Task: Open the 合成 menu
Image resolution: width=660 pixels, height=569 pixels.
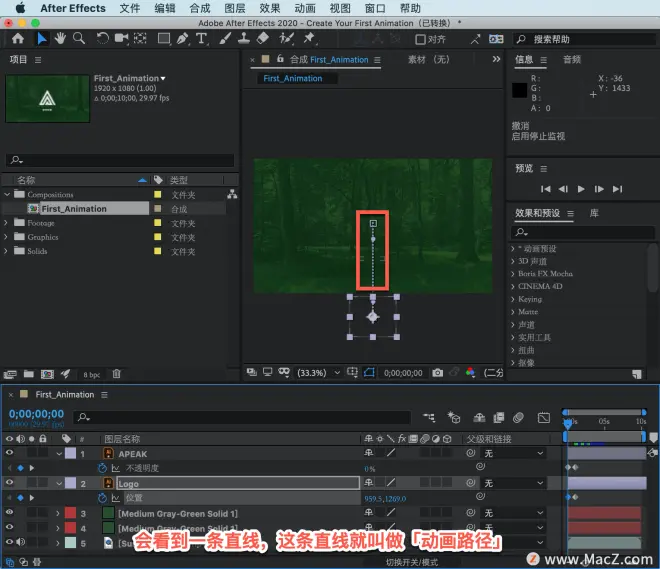Action: (200, 8)
